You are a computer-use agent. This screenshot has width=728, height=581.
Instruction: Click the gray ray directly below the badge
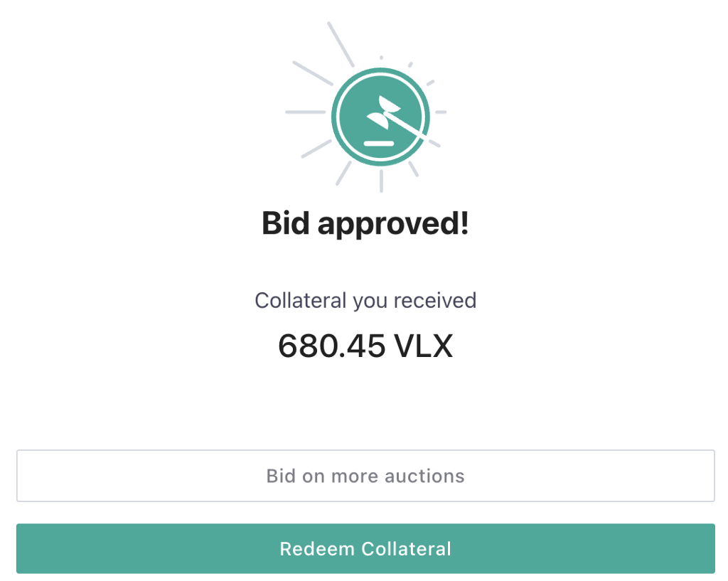(381, 181)
